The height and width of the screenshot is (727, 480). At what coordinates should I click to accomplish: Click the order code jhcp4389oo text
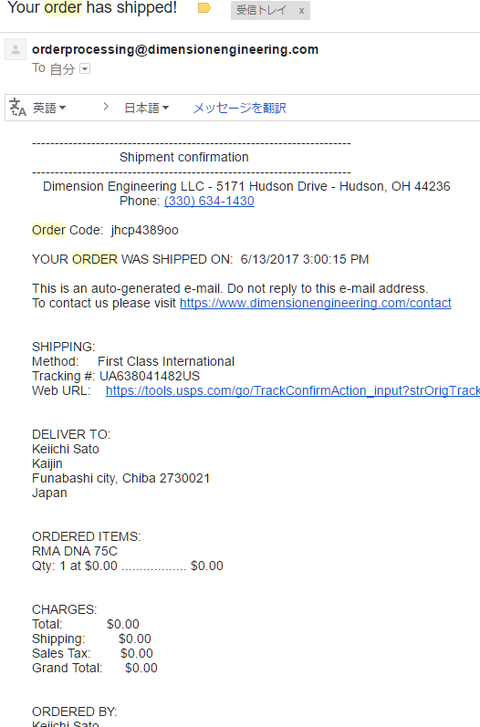pos(145,230)
